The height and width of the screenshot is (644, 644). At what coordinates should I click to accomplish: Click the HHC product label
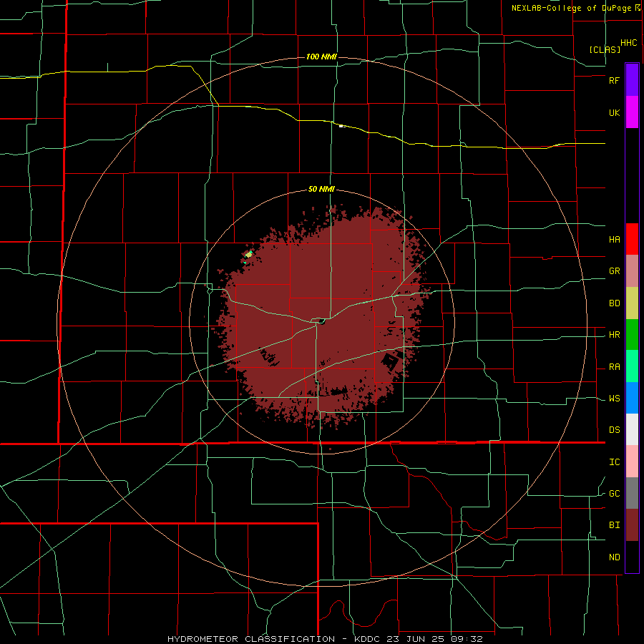[629, 43]
